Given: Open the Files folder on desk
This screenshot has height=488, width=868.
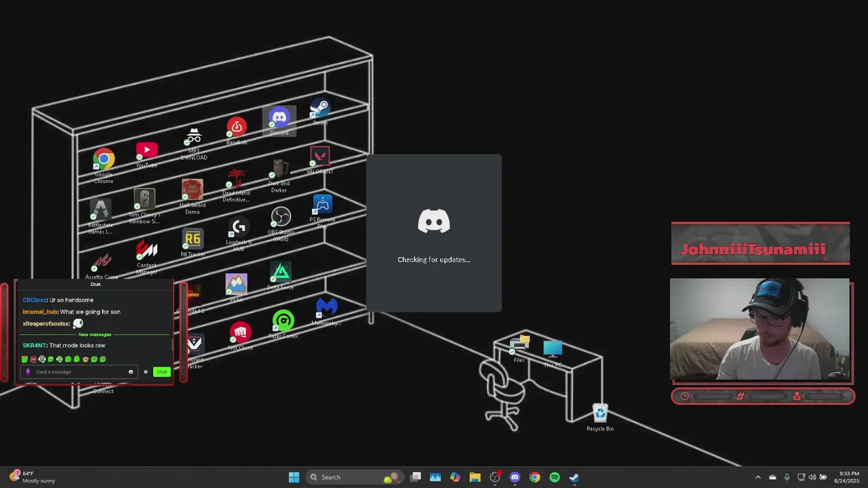Looking at the screenshot, I should tap(519, 348).
